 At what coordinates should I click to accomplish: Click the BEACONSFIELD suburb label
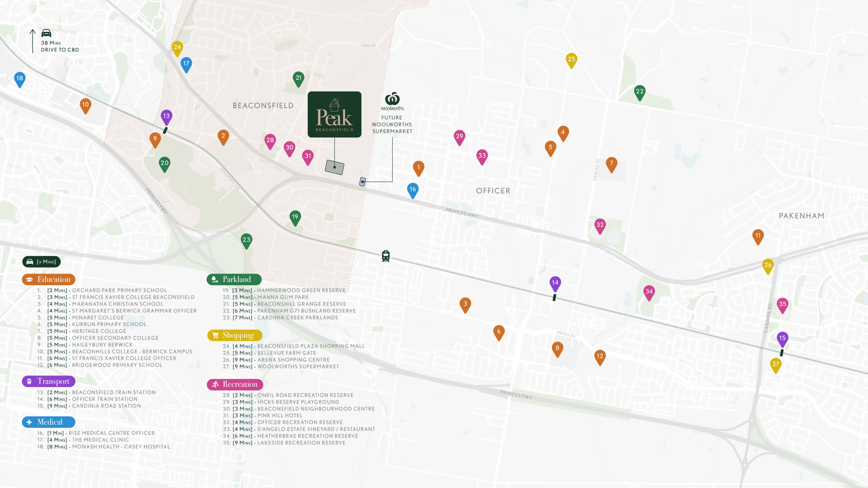263,106
